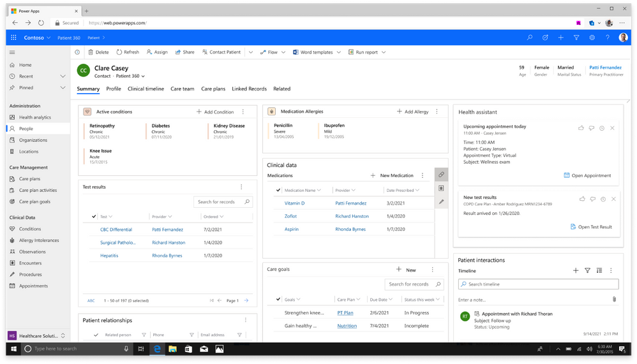This screenshot has height=364, width=637.
Task: Click Search for records in Test results
Action: click(223, 201)
